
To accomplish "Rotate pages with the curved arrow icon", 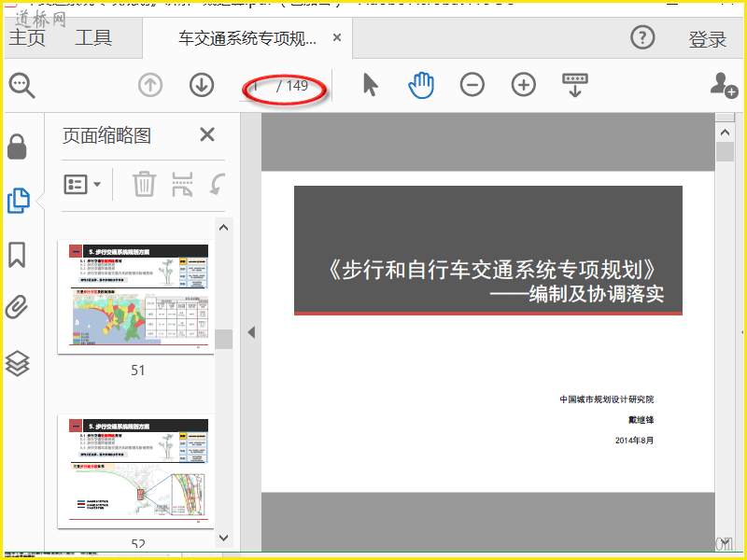I will tap(218, 184).
